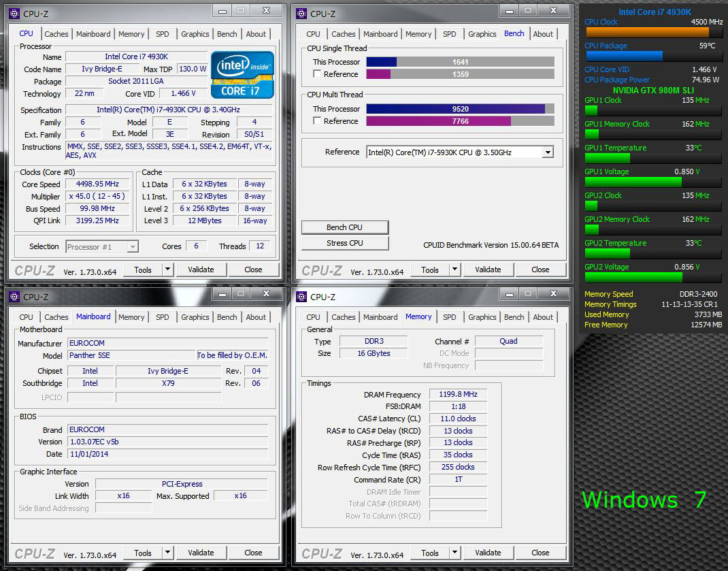Click the processor Name field showing Intel Core i7 4930K
Image resolution: width=728 pixels, height=571 pixels.
(x=136, y=56)
